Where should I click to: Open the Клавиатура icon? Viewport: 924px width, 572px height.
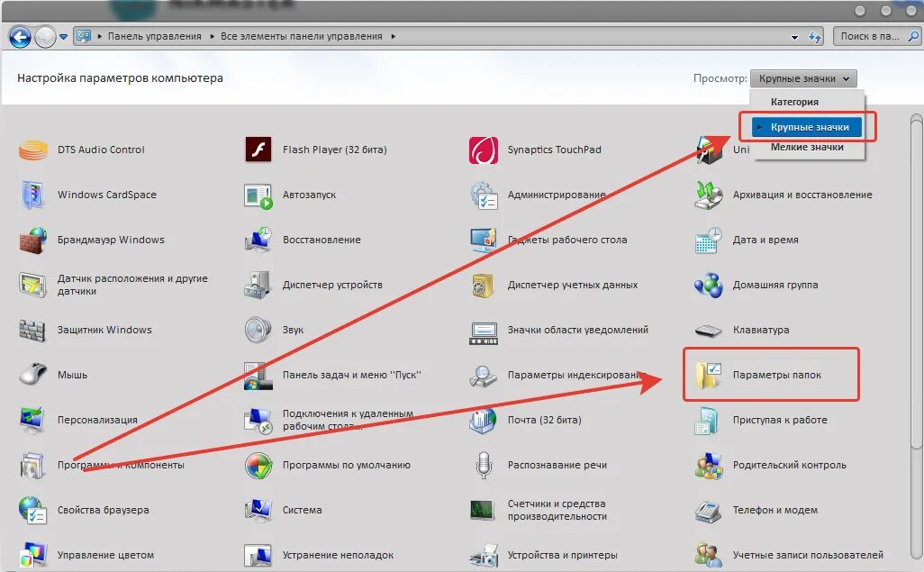pos(709,331)
